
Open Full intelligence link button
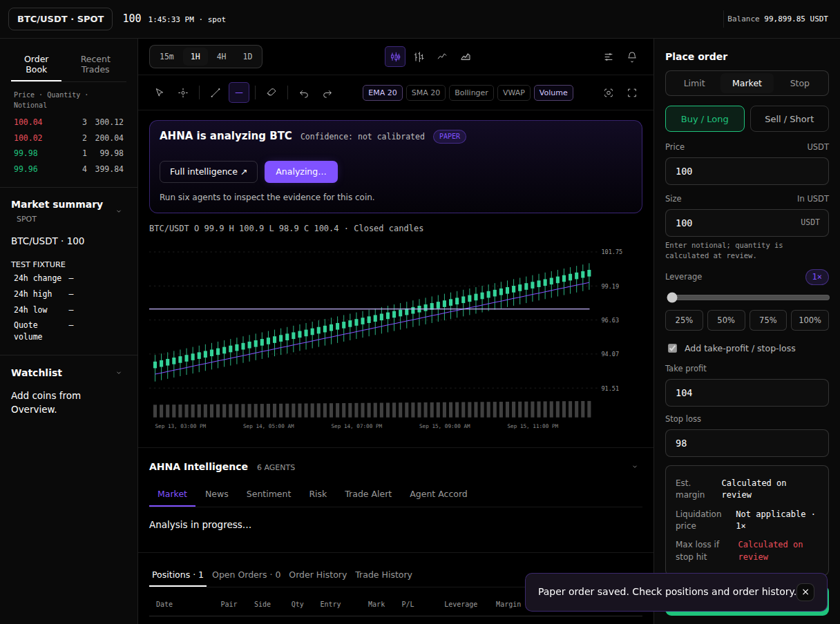click(209, 172)
